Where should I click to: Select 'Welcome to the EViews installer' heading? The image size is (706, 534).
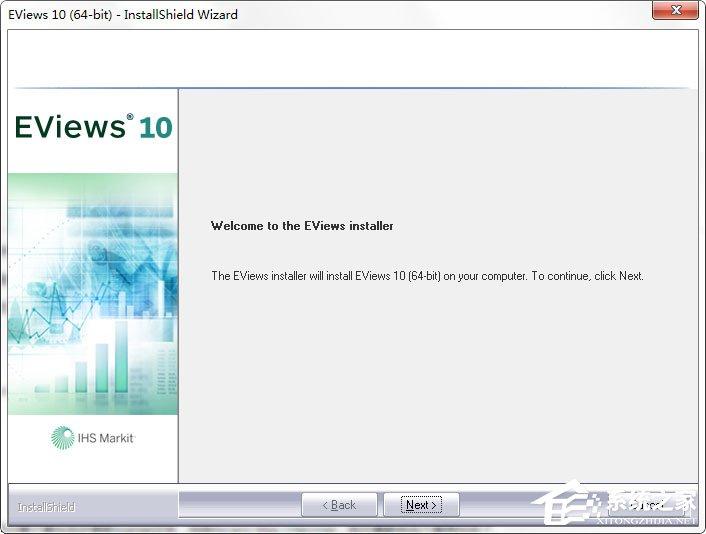click(x=302, y=226)
